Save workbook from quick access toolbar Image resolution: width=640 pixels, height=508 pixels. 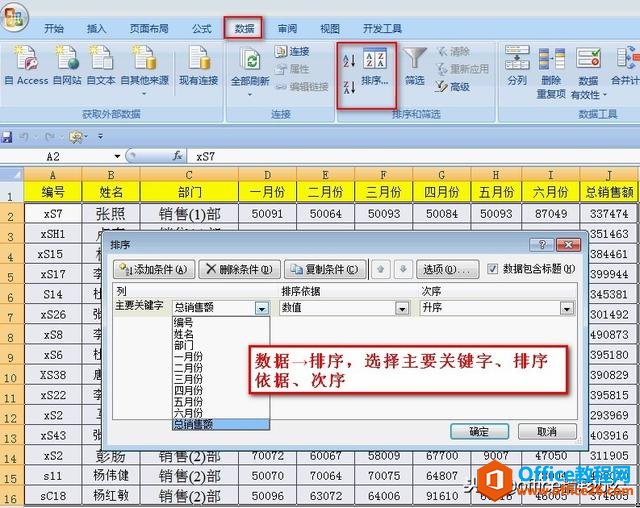coord(7,137)
